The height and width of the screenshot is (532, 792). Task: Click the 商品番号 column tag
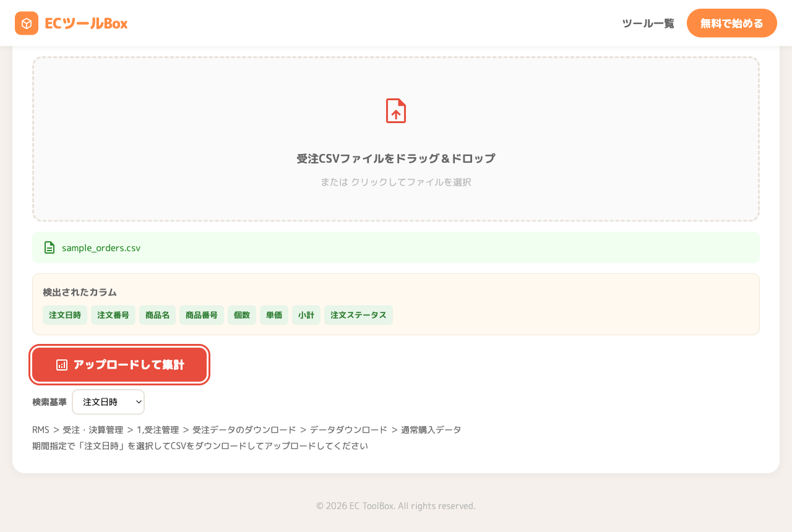tap(202, 315)
